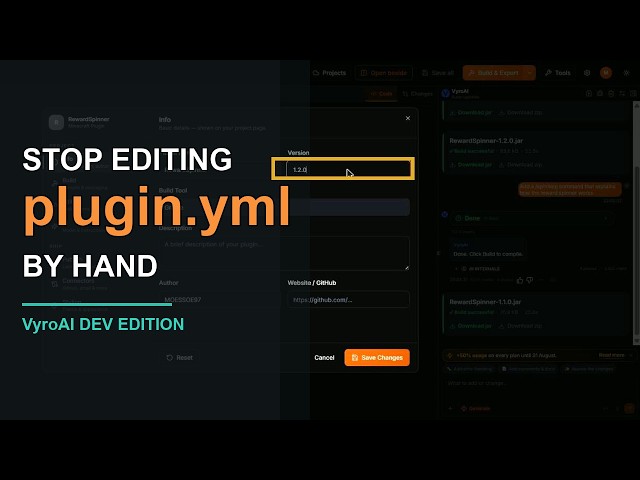Click the 'RewardSpinner-1.2.0.jar' title
The image size is (640, 480).
coord(486,141)
